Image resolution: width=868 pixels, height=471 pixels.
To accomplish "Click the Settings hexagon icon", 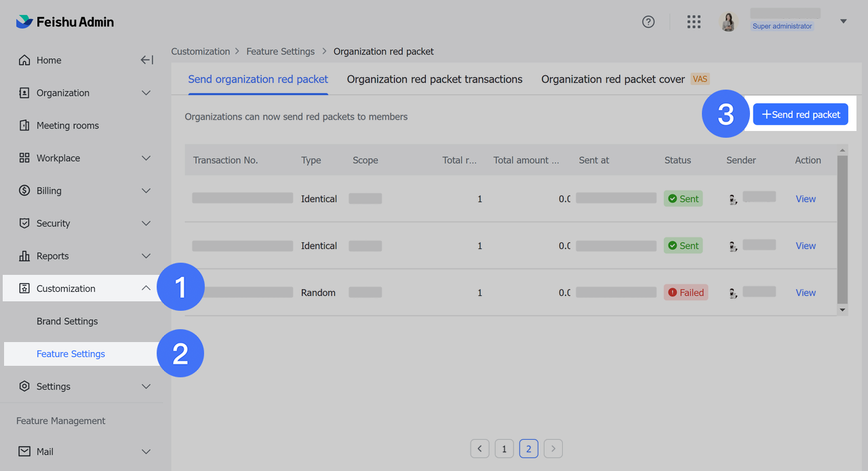I will [x=24, y=386].
